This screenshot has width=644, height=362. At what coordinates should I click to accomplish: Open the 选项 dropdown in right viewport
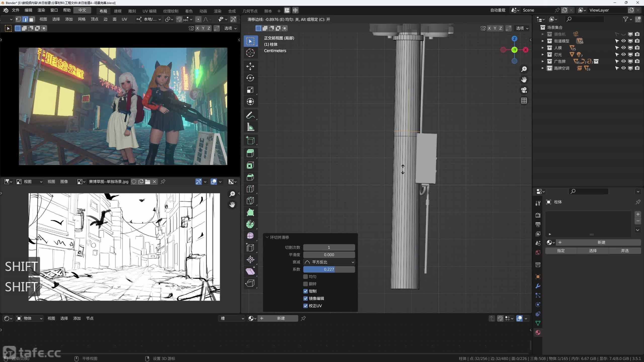522,28
